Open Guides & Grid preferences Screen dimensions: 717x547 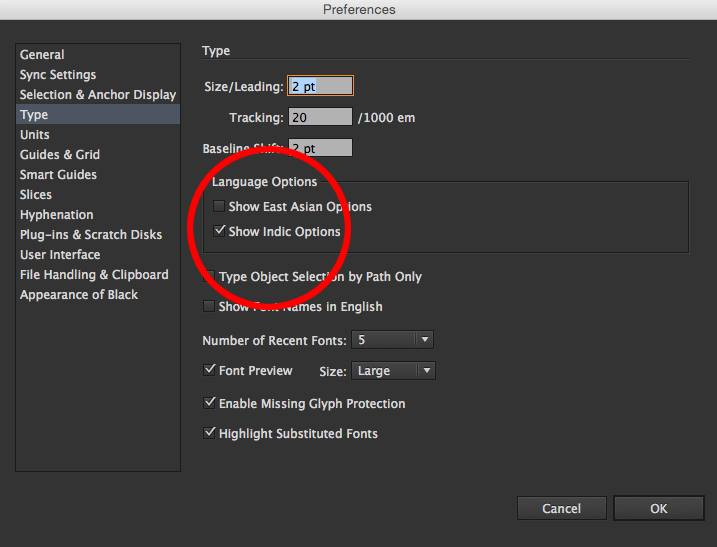pyautogui.click(x=59, y=155)
